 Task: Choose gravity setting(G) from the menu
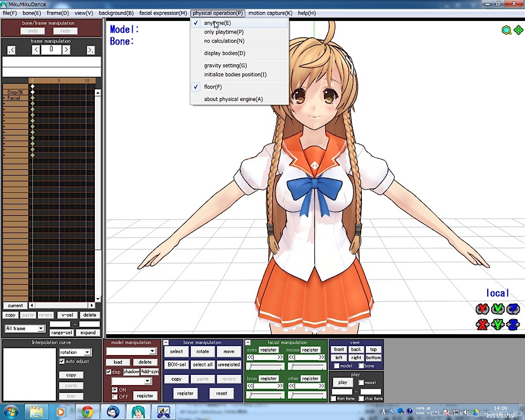coord(225,65)
